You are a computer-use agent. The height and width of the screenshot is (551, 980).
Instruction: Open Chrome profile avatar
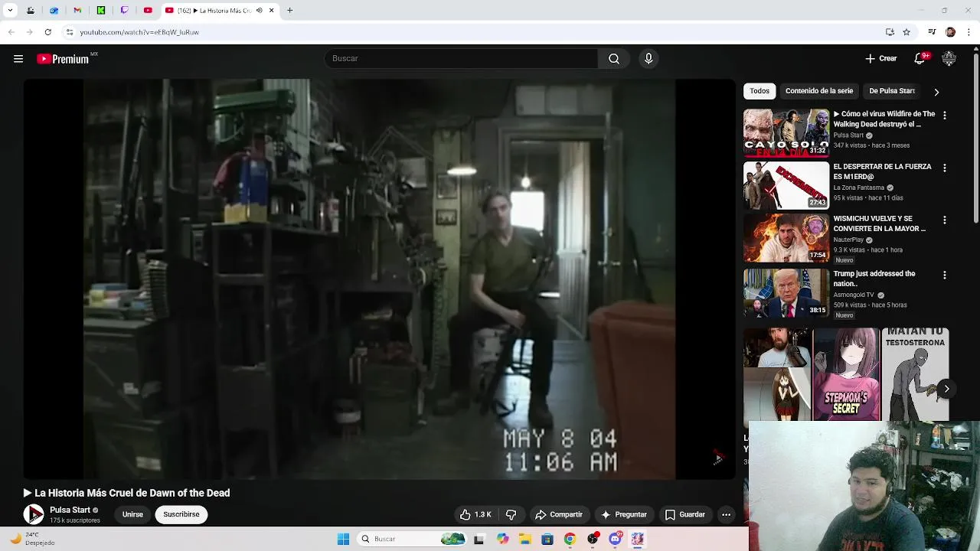950,32
